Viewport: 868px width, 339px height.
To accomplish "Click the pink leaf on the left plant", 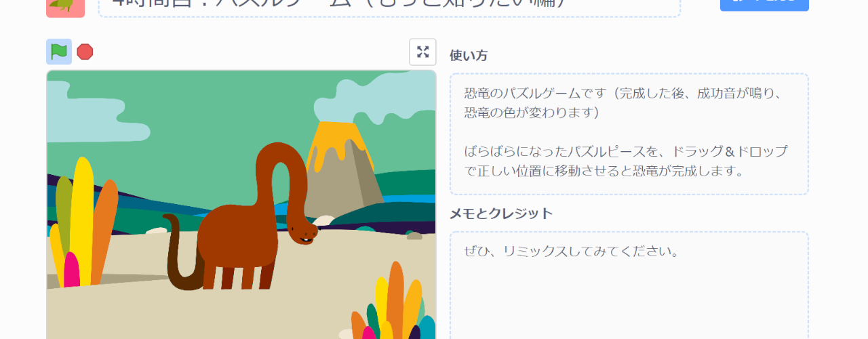I will pos(71,270).
